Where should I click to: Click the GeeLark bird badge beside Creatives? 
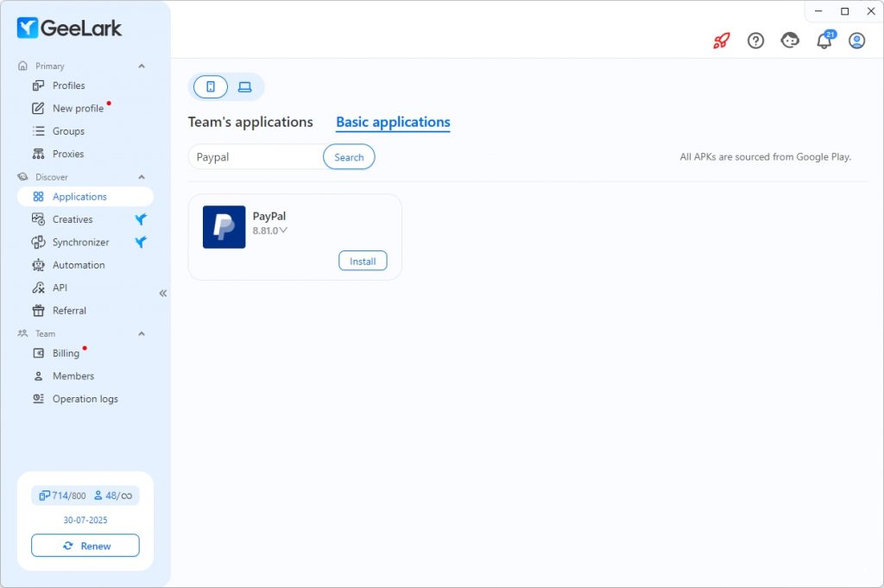pos(141,219)
